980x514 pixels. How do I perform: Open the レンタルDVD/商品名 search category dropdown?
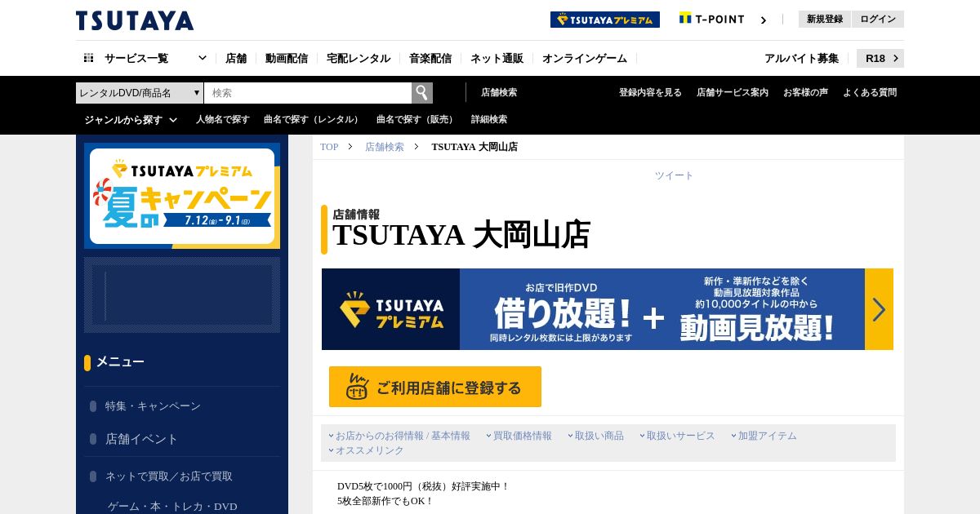tap(140, 93)
